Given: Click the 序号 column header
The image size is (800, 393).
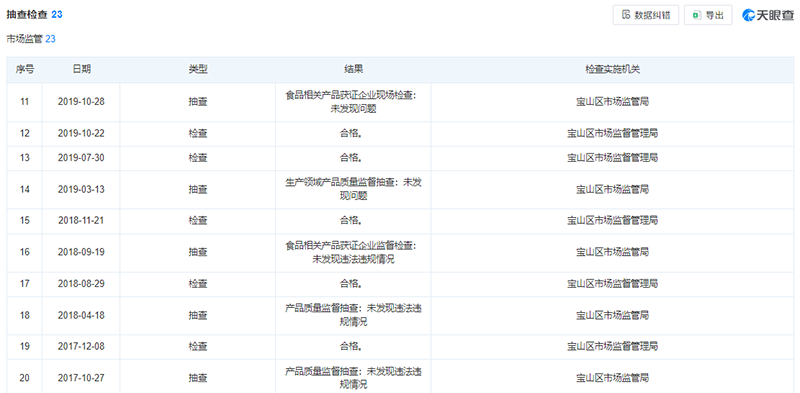Looking at the screenshot, I should pyautogui.click(x=24, y=69).
